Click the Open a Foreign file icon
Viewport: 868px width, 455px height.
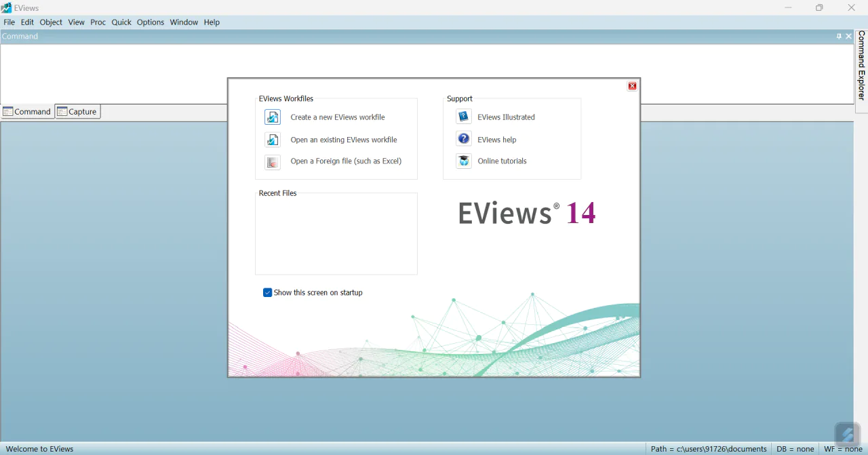272,162
